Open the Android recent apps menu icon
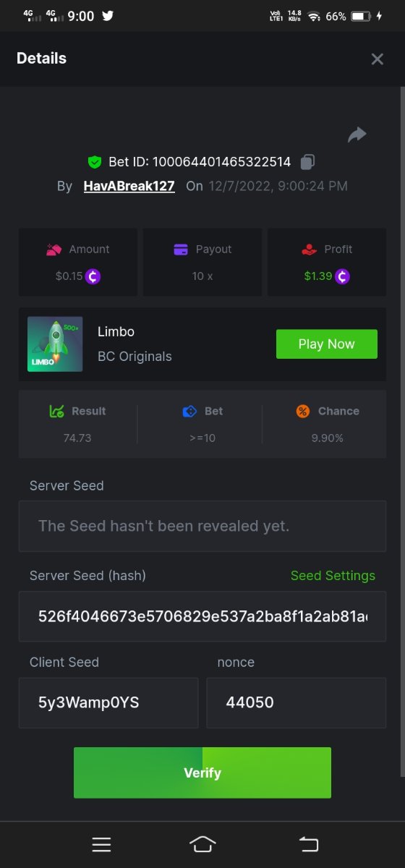 [x=101, y=844]
